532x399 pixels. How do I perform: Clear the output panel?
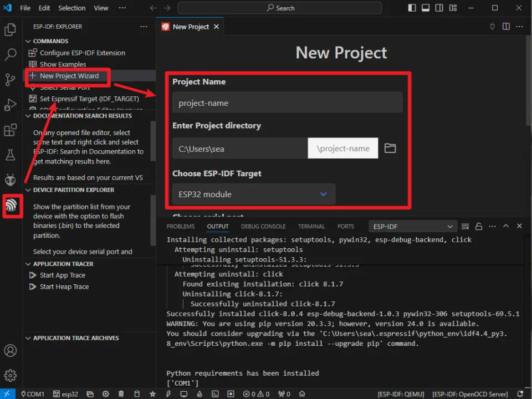(465, 226)
